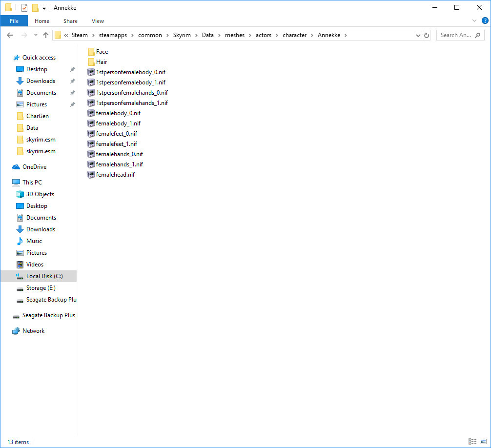The height and width of the screenshot is (448, 491).
Task: Open Network in navigation pane
Action: (x=28, y=331)
